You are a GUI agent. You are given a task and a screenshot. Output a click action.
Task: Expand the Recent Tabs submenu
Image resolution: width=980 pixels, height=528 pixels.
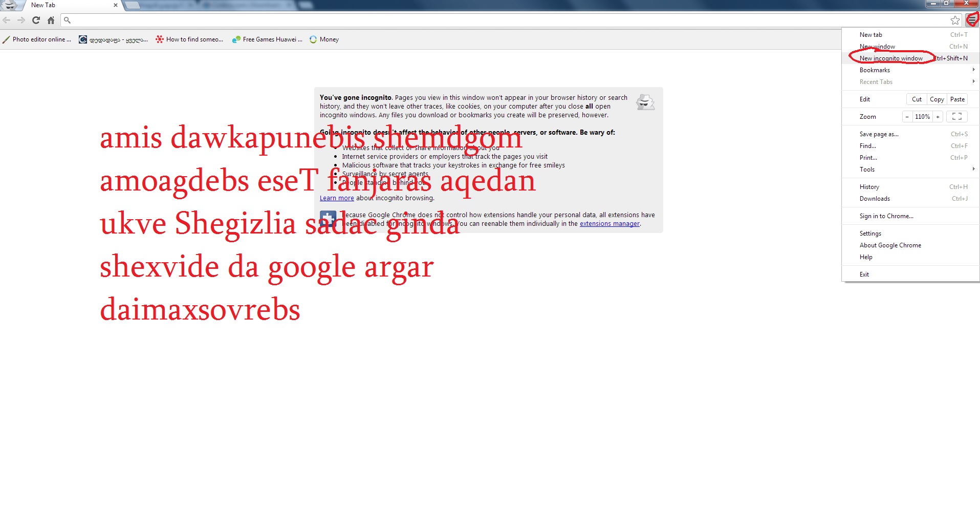tap(910, 82)
